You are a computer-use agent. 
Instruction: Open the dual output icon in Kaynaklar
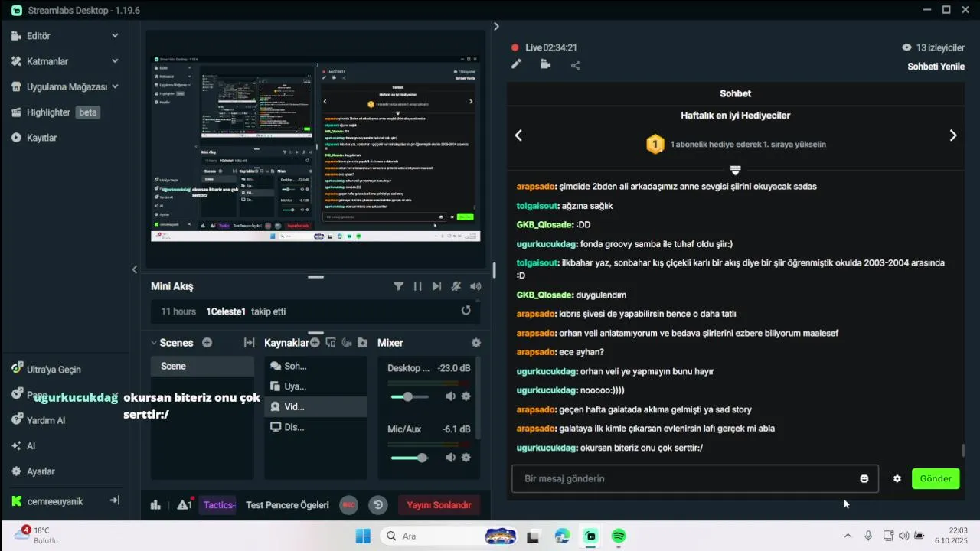(331, 343)
